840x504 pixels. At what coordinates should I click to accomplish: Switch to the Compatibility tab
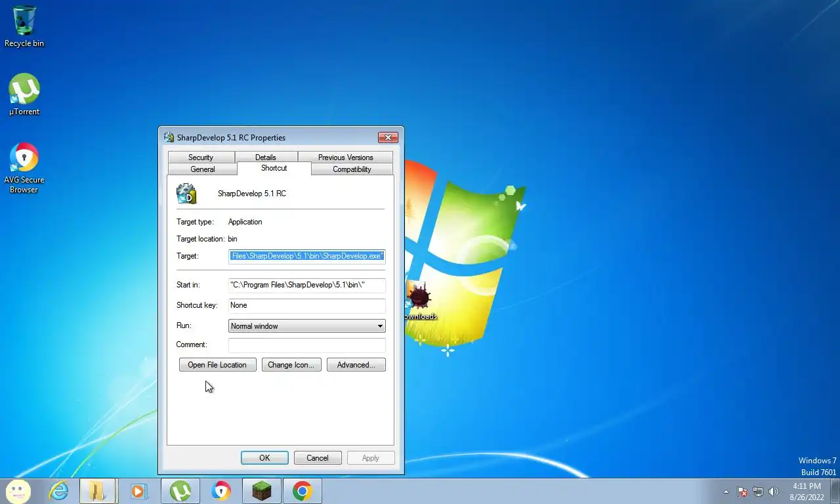click(x=352, y=169)
